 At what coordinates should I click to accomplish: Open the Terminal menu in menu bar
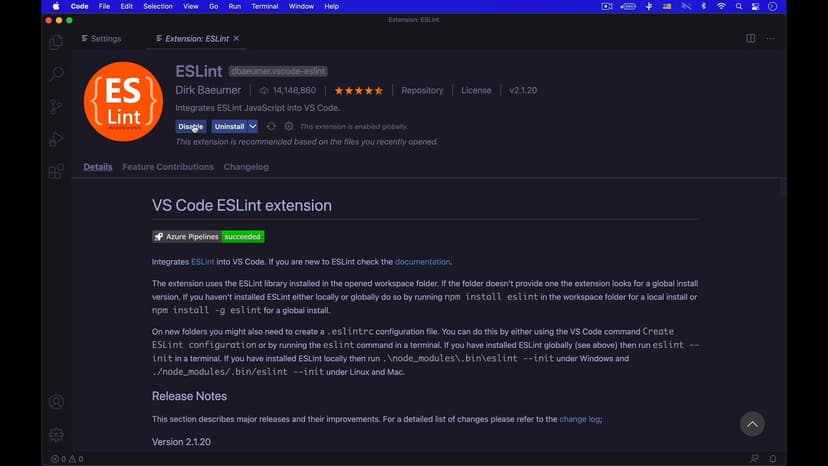(265, 6)
